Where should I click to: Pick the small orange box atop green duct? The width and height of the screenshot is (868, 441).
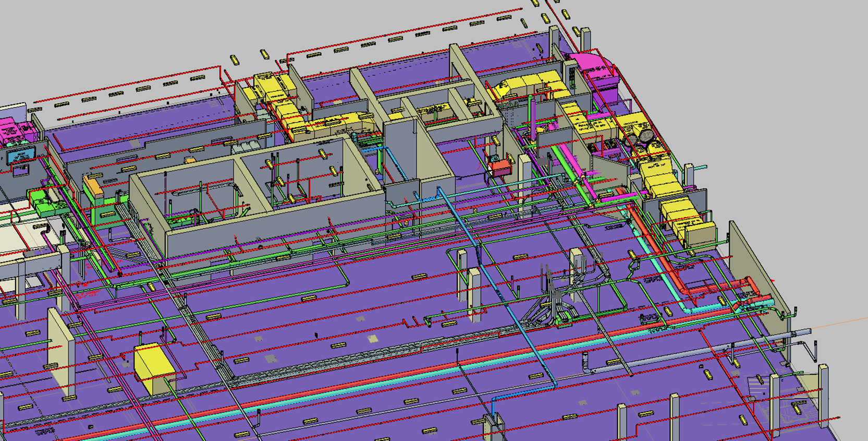pos(92,186)
